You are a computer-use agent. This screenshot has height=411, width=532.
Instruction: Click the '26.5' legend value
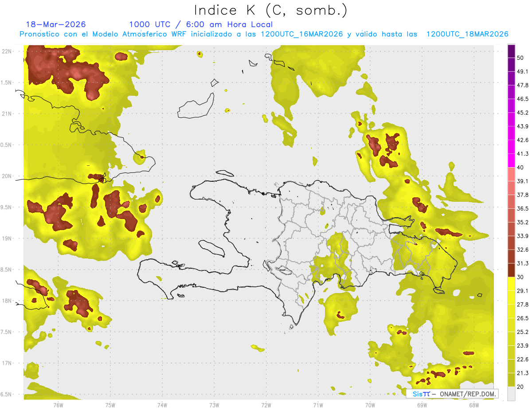pyautogui.click(x=522, y=318)
